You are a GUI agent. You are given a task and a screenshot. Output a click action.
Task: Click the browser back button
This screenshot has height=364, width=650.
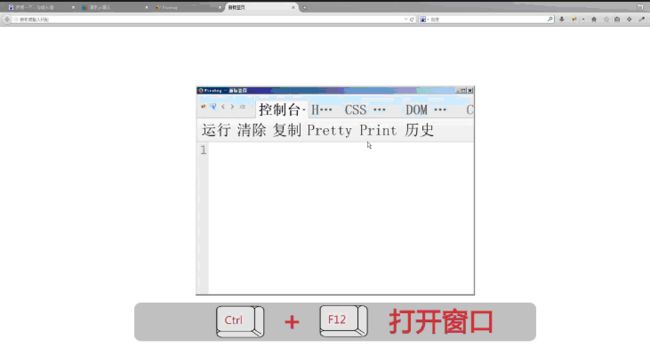tap(7, 19)
